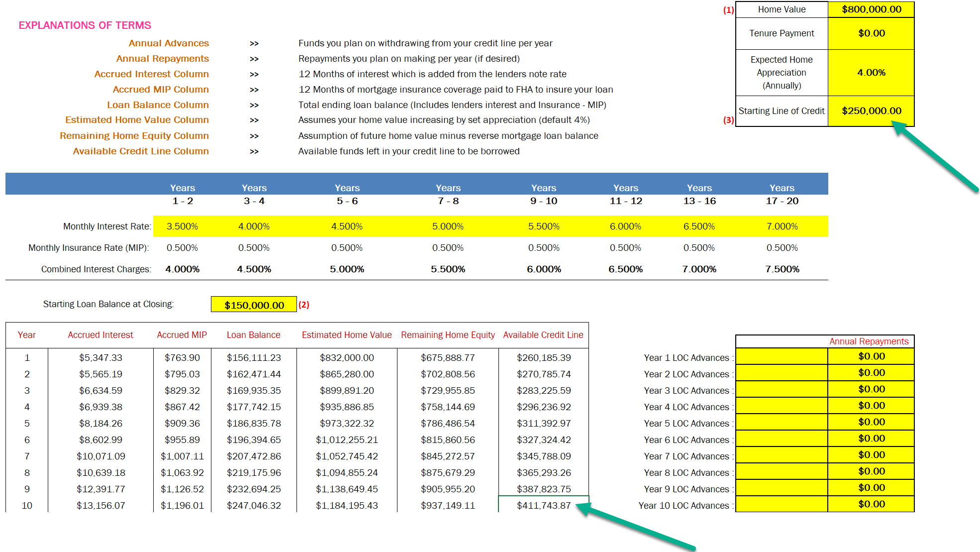This screenshot has width=980, height=552.
Task: Click Year 5 LOC Advances yellow cell
Action: (782, 423)
